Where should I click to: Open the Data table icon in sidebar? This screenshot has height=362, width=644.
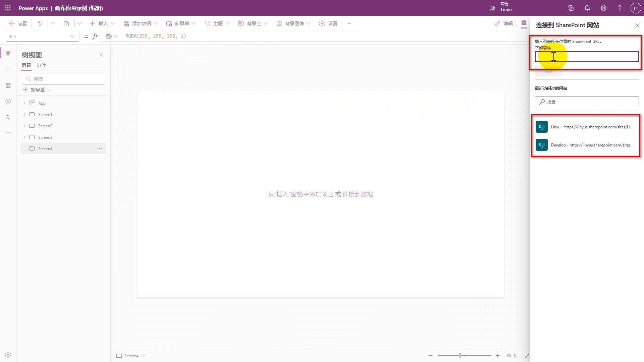tap(8, 85)
